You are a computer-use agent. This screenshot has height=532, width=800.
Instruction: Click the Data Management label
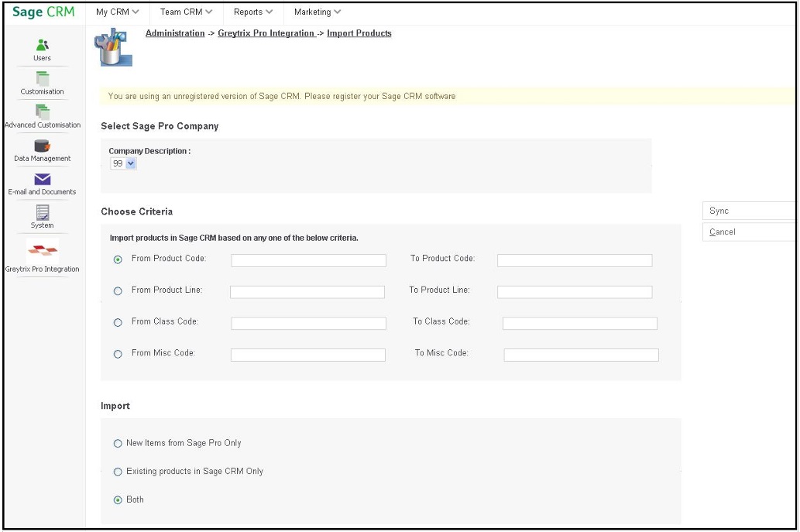tap(43, 159)
